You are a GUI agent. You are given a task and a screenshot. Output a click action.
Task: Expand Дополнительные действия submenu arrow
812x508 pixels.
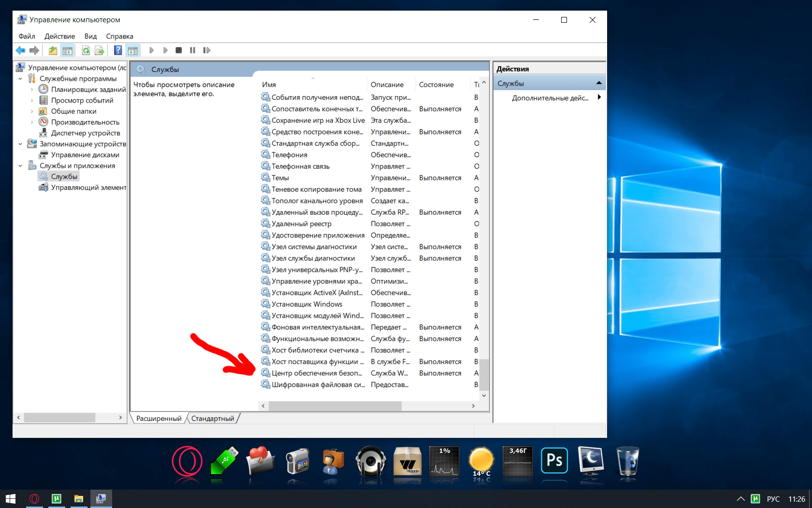click(599, 97)
